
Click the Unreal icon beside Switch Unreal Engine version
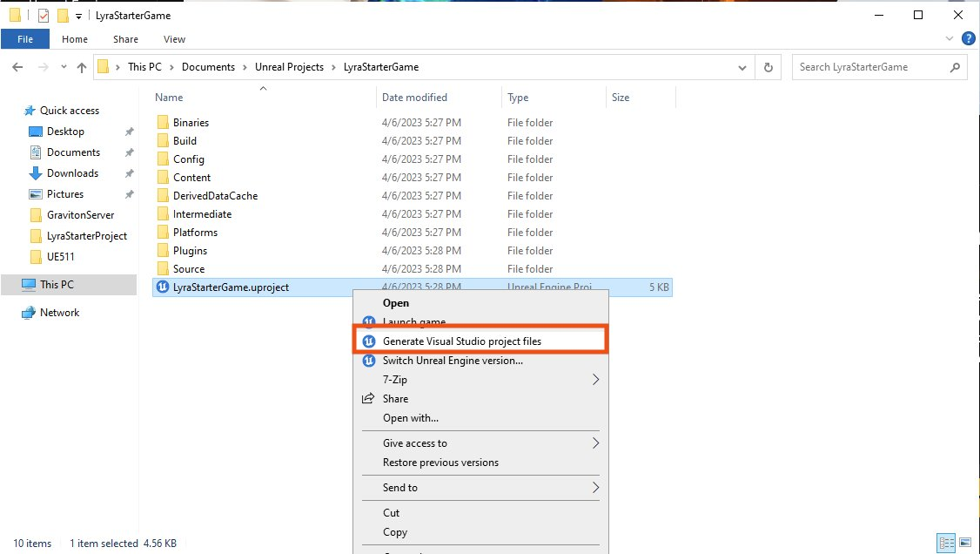click(369, 361)
